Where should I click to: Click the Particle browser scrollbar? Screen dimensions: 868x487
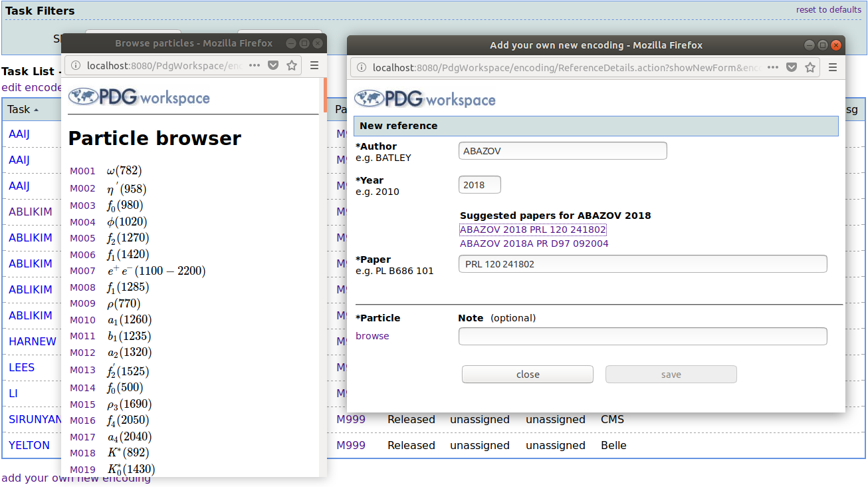(325, 95)
